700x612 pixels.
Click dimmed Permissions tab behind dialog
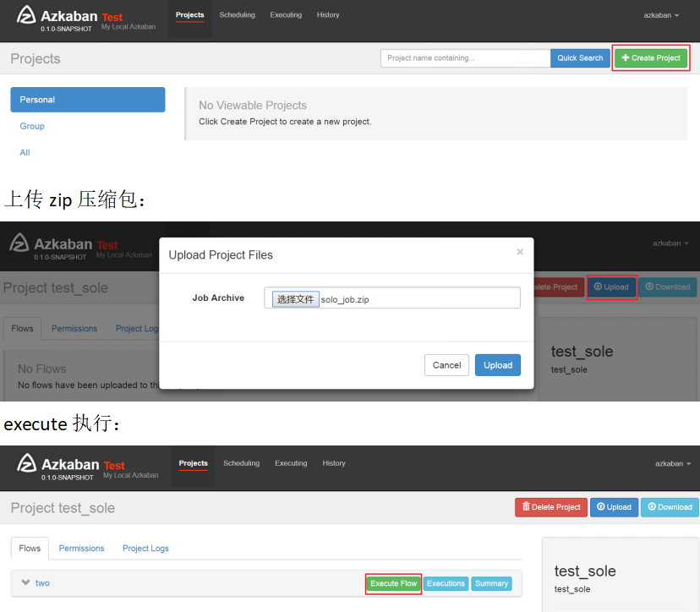(74, 329)
